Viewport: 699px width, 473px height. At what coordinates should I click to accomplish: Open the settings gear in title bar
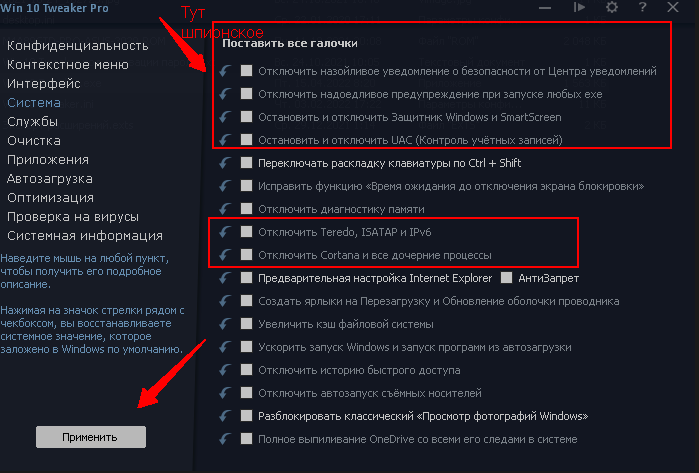(612, 7)
